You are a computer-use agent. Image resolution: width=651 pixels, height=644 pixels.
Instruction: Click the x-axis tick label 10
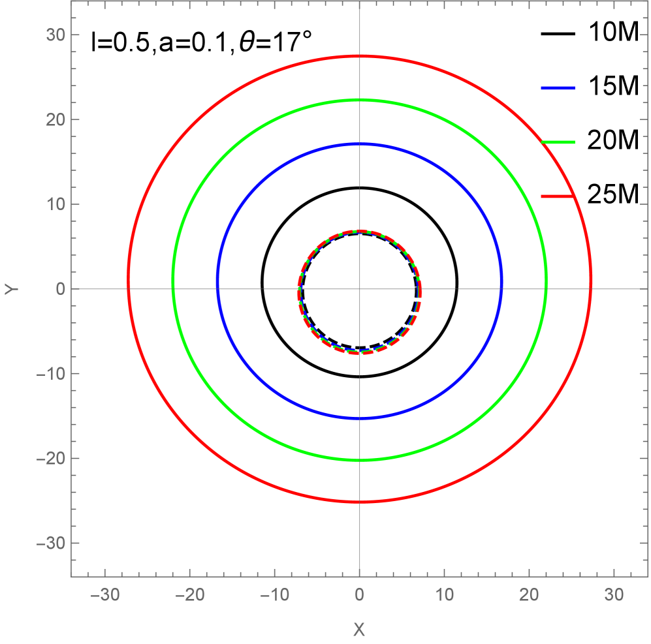[x=444, y=594]
